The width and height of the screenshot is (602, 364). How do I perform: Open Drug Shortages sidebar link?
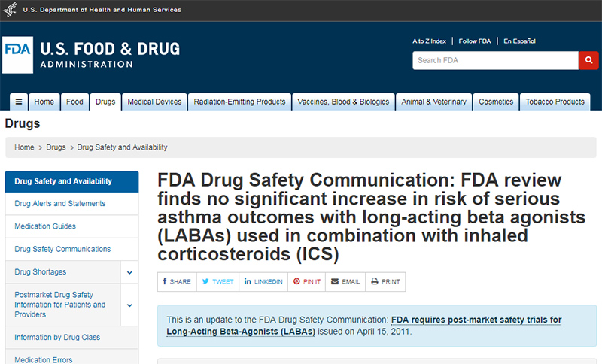(41, 272)
